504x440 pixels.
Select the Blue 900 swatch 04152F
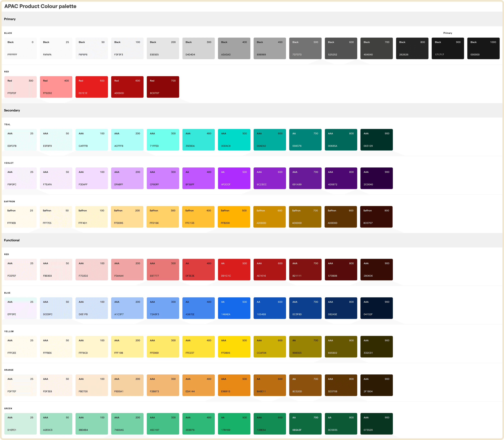point(376,308)
